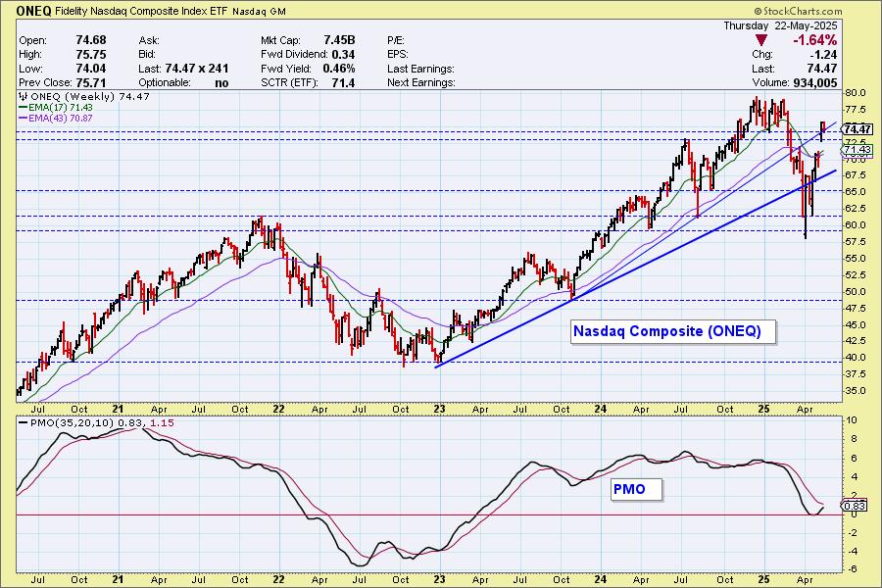Click the 71.43 EMA tag on right axis

click(857, 150)
